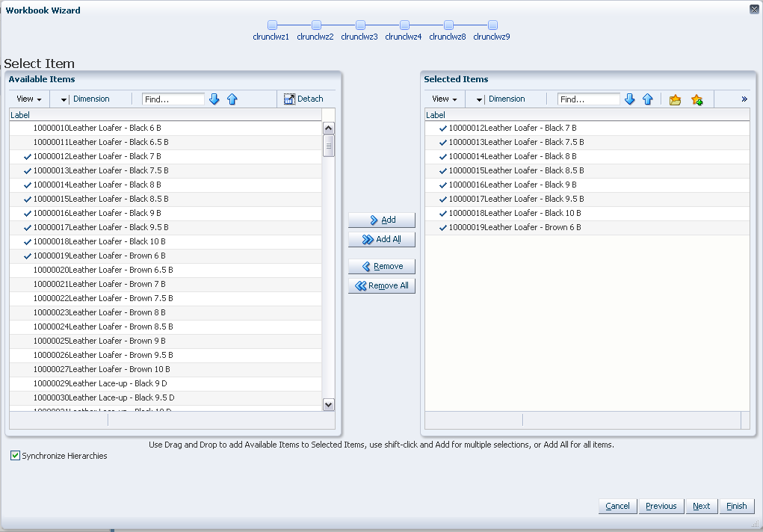Click the Remove All button
The height and width of the screenshot is (532, 763).
(x=382, y=285)
